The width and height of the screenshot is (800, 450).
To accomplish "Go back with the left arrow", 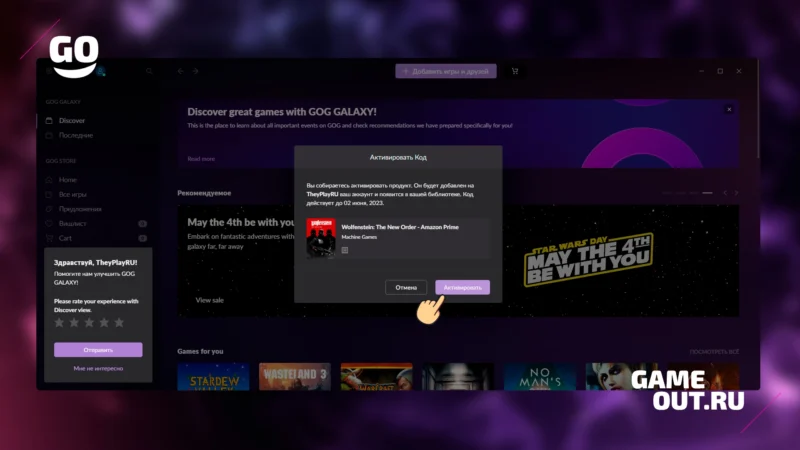I will point(181,71).
